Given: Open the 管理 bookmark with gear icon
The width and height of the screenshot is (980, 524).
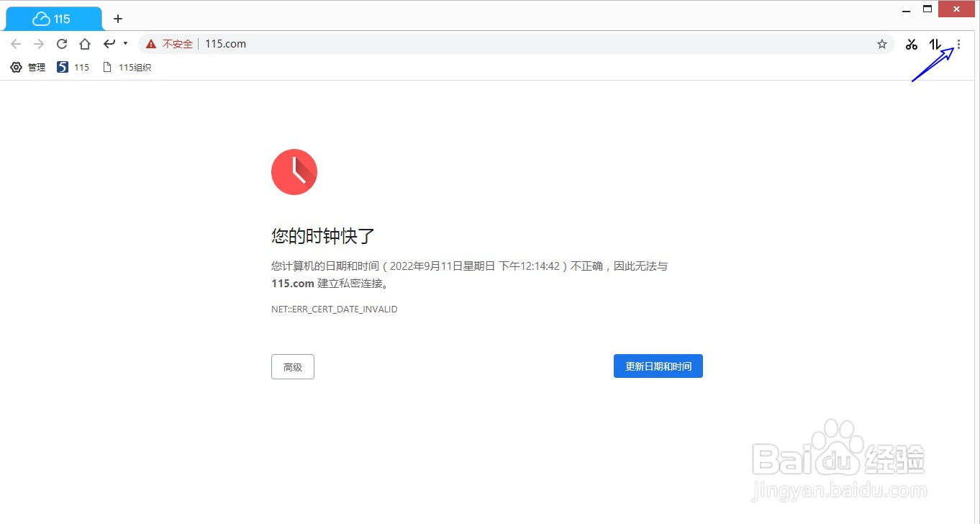Looking at the screenshot, I should click(27, 67).
